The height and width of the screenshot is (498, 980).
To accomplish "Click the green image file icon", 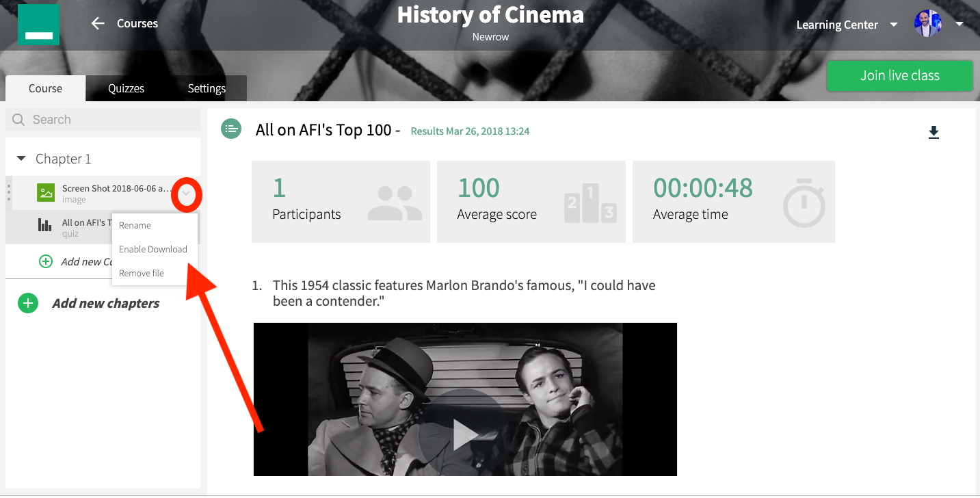I will pyautogui.click(x=46, y=194).
